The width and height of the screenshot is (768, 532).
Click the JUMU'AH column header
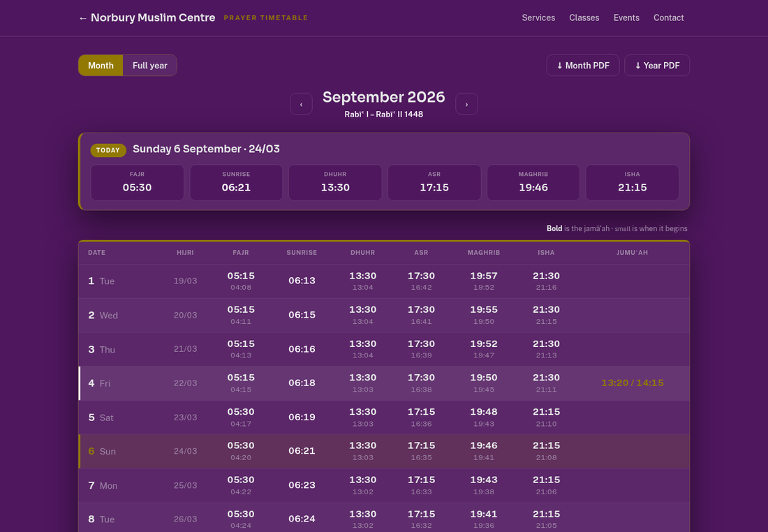pyautogui.click(x=633, y=252)
